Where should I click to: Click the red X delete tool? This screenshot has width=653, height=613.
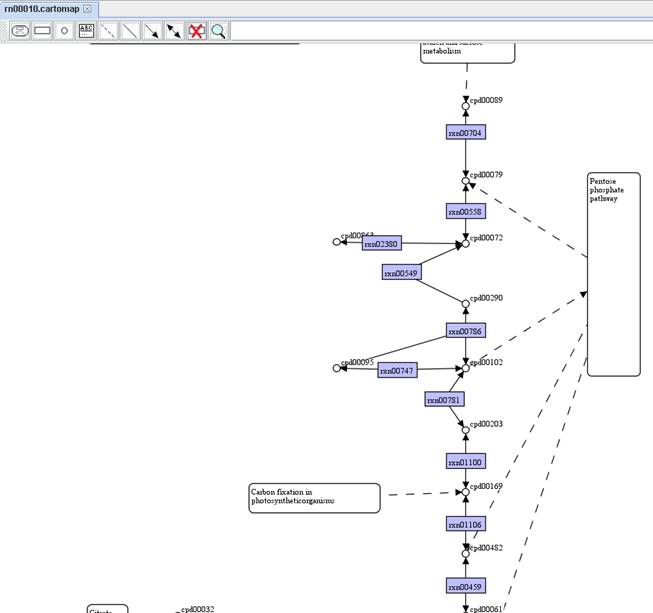point(197,31)
